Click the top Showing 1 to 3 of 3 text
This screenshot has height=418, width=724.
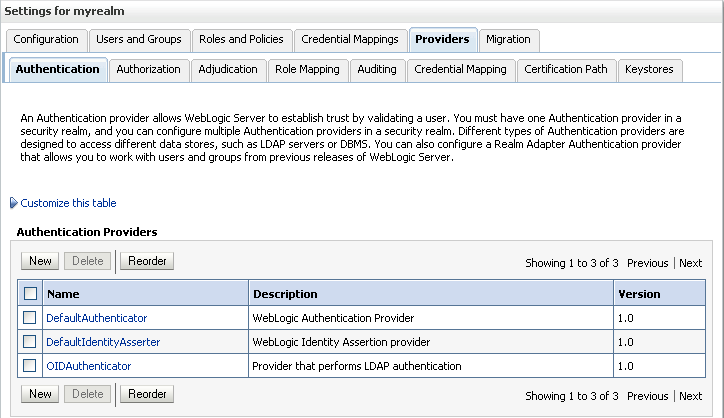point(572,263)
